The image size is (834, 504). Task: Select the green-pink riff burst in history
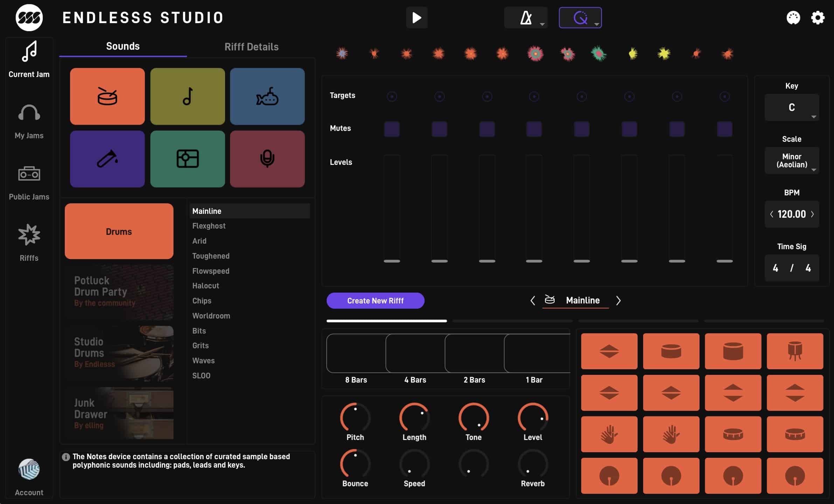pyautogui.click(x=599, y=54)
